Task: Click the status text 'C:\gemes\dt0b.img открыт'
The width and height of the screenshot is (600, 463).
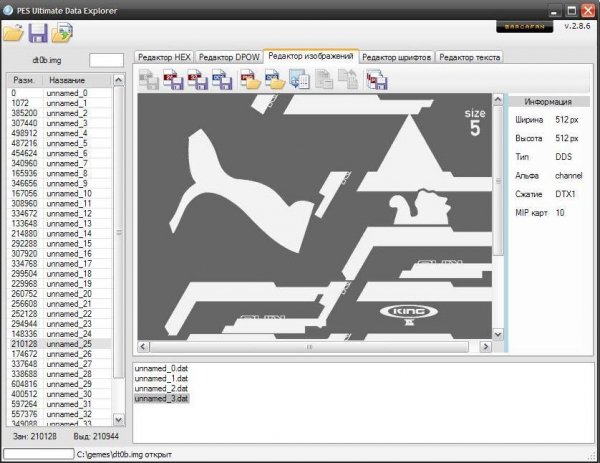Action: tap(124, 454)
